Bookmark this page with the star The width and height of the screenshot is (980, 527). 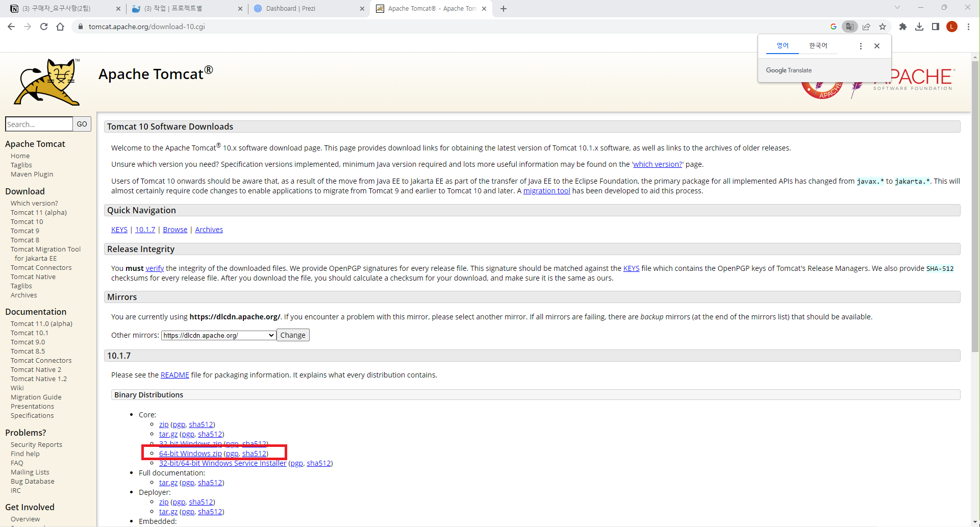pyautogui.click(x=883, y=27)
